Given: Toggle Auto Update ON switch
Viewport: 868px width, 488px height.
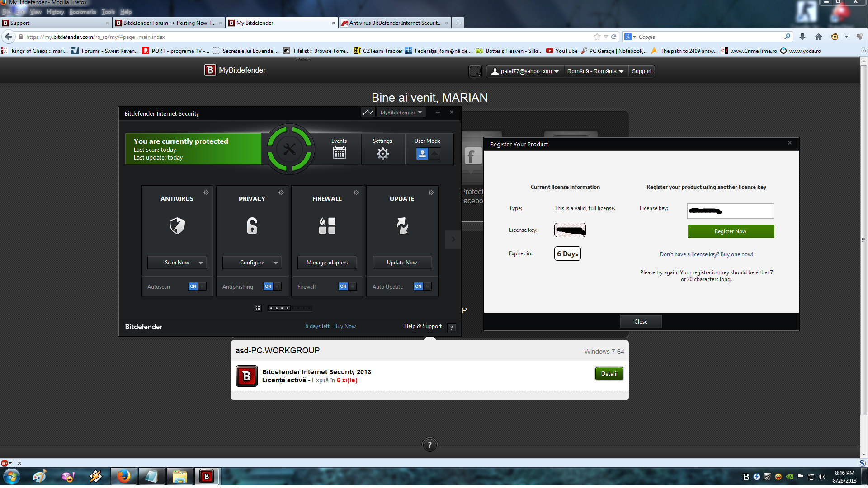Looking at the screenshot, I should [423, 286].
